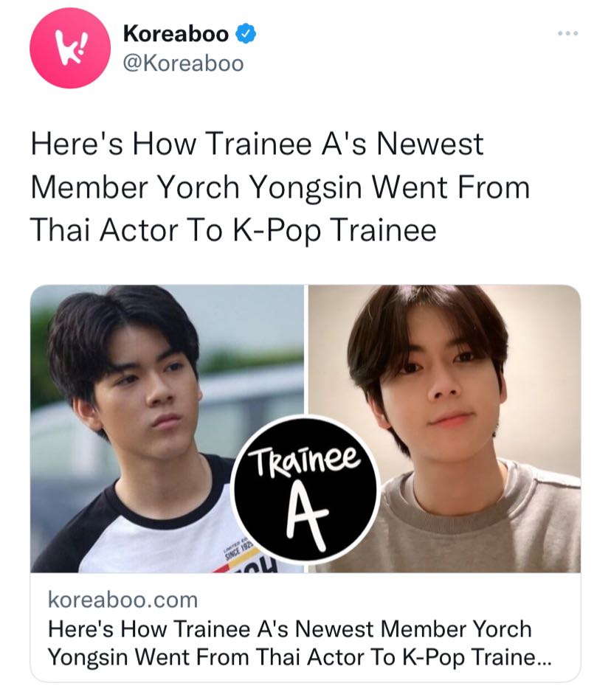Click the handwritten Trainee word in logo
The image size is (611, 700).
(305, 459)
